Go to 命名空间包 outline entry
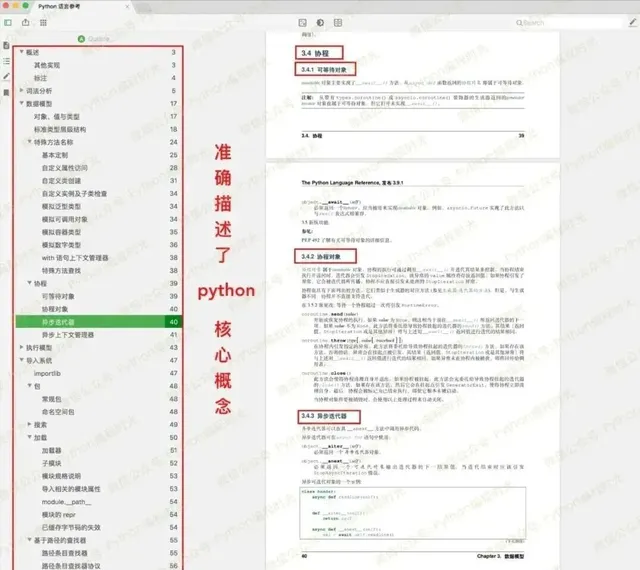 tap(58, 412)
